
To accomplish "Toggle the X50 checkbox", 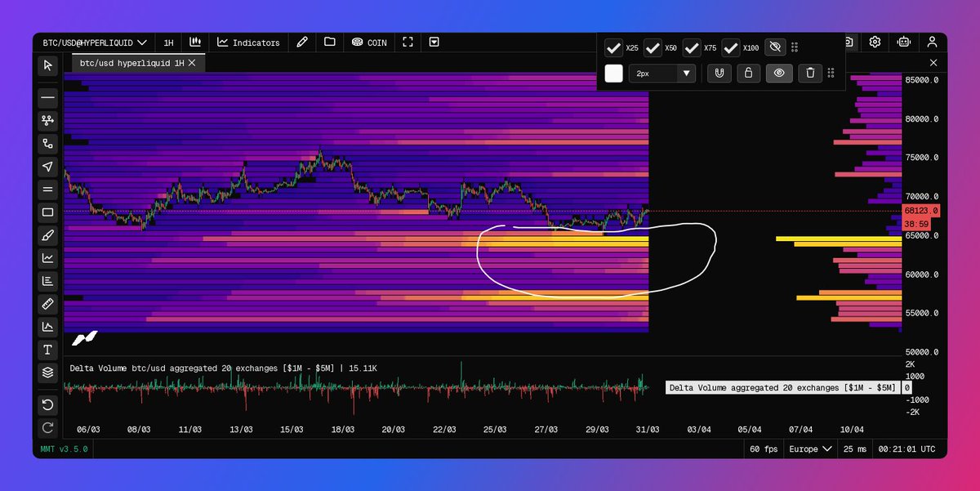I will point(653,47).
